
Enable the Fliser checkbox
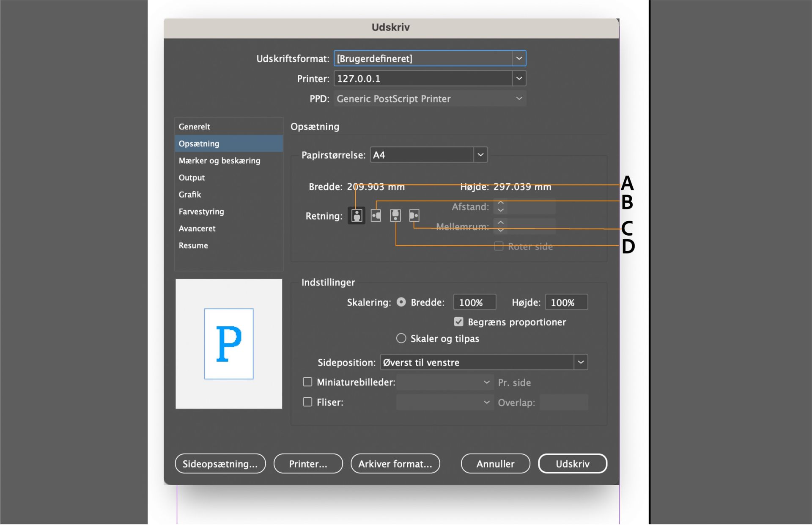tap(307, 402)
